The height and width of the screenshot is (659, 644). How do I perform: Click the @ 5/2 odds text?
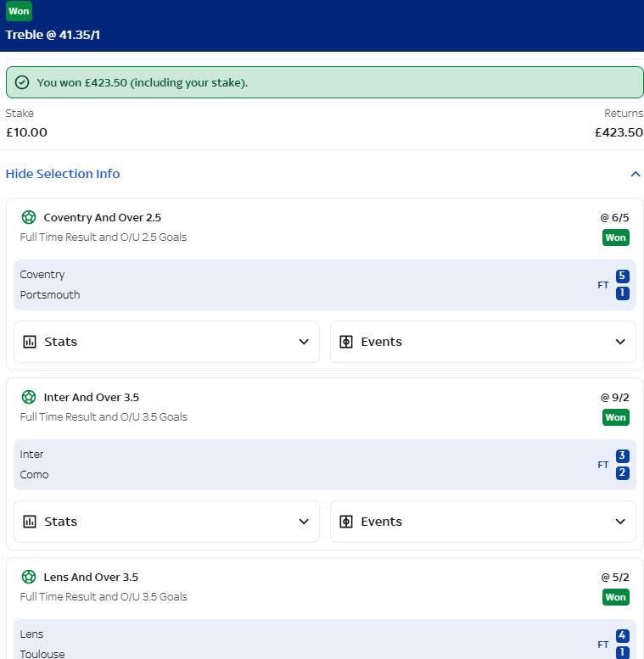tap(614, 577)
